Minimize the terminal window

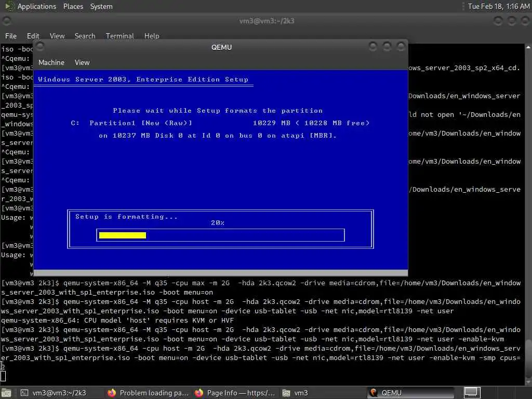pyautogui.click(x=498, y=21)
